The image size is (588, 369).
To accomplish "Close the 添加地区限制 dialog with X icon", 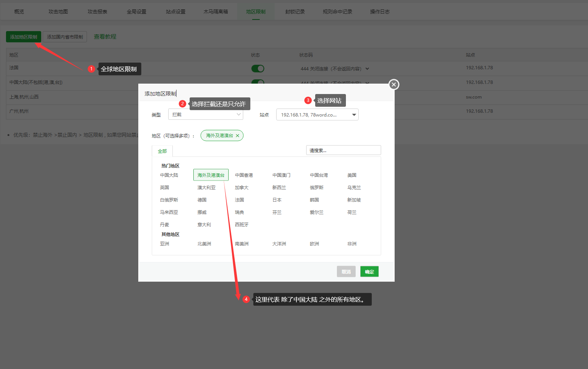I will tap(393, 85).
